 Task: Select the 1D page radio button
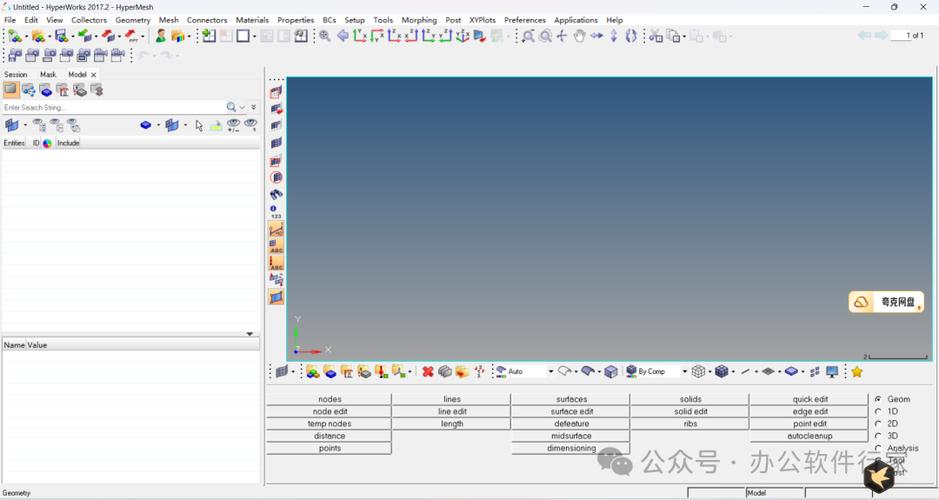878,411
